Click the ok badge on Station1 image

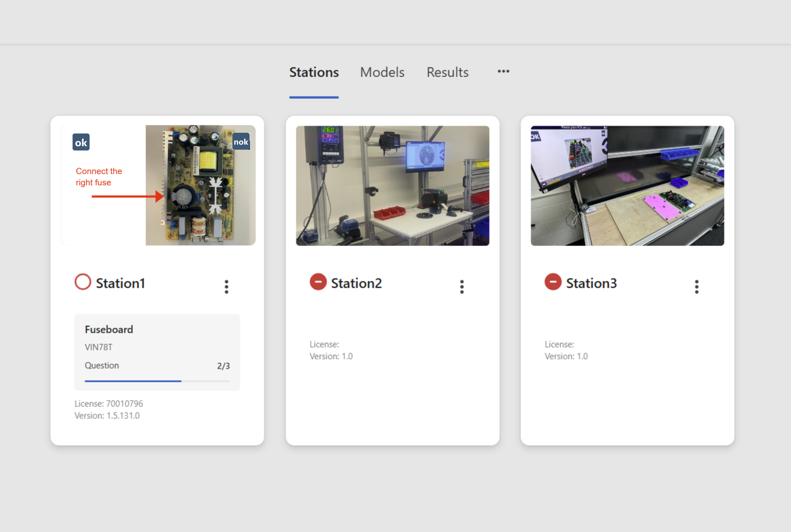click(x=81, y=142)
